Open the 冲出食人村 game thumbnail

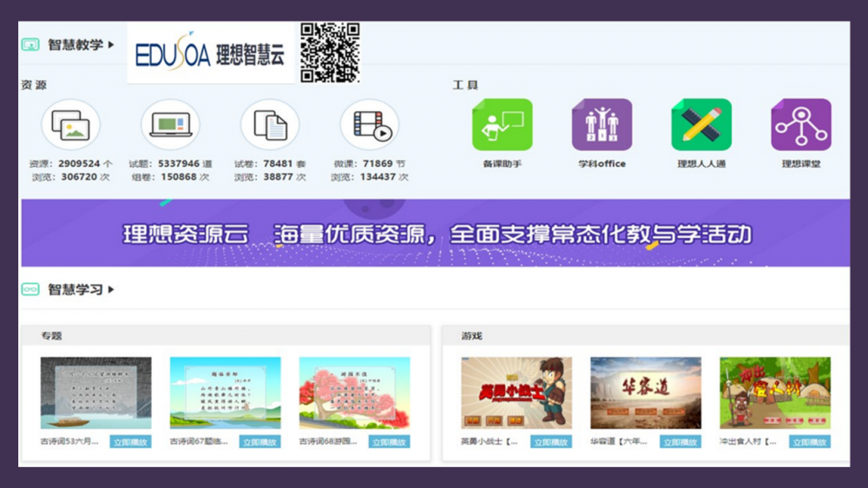coord(774,392)
